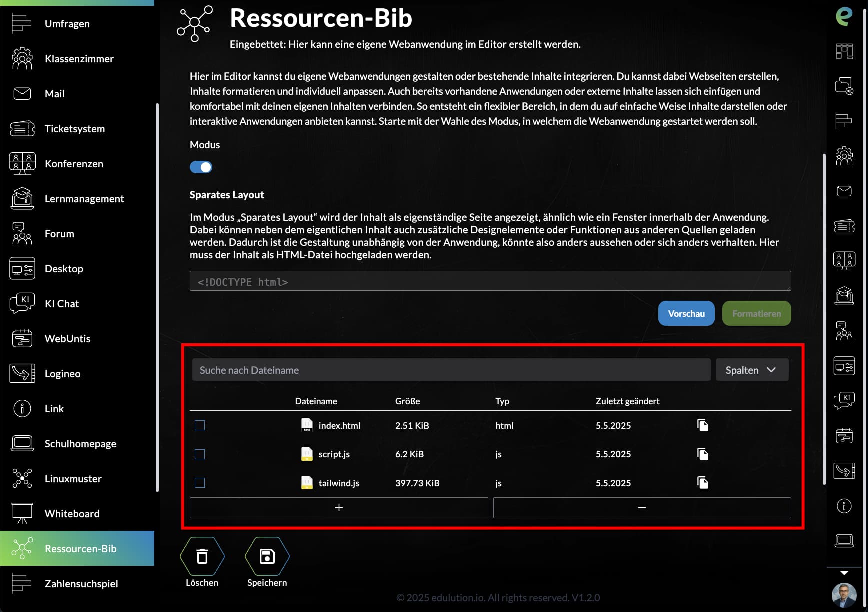868x612 pixels.
Task: Sort by Zuletzt geändert column header
Action: point(627,401)
